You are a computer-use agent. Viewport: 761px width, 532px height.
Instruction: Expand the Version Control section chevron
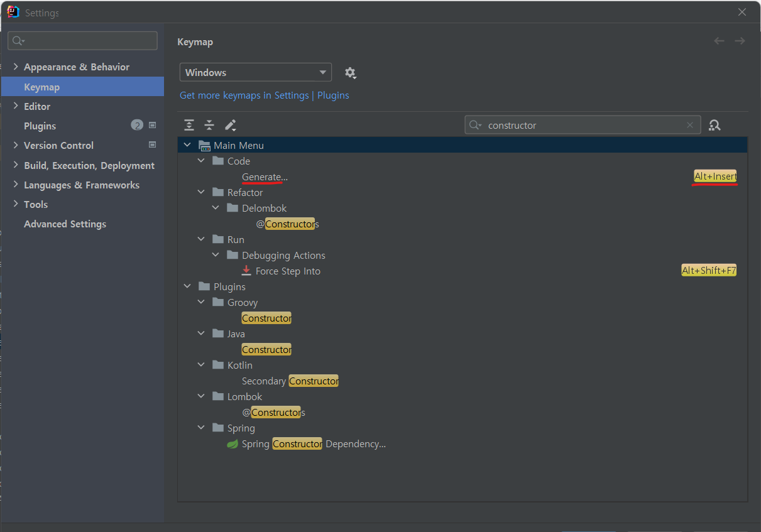click(16, 145)
